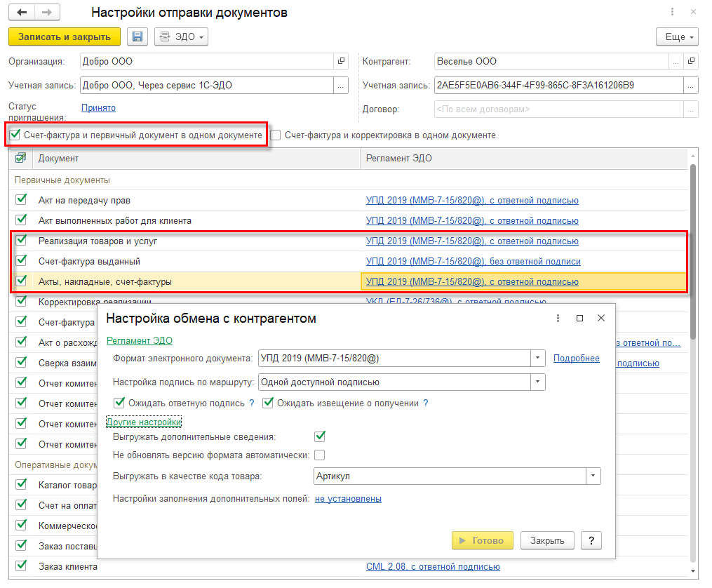Open Подробнее link next to format
Viewport: 712px width, 588px height.
[x=576, y=359]
